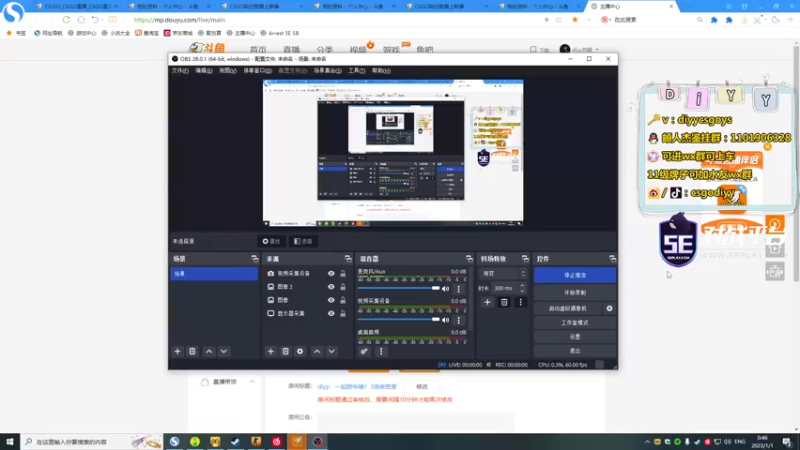
Task: Open mixer panel three-dot menu at bottom
Action: pyautogui.click(x=381, y=351)
